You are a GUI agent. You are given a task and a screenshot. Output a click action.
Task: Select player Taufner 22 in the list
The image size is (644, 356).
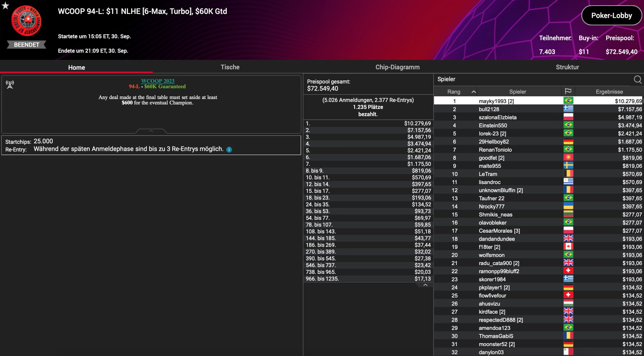point(538,198)
